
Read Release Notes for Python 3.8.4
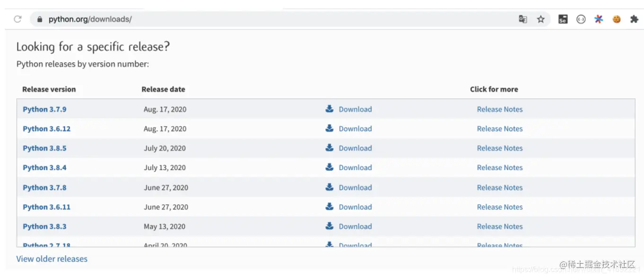(500, 167)
